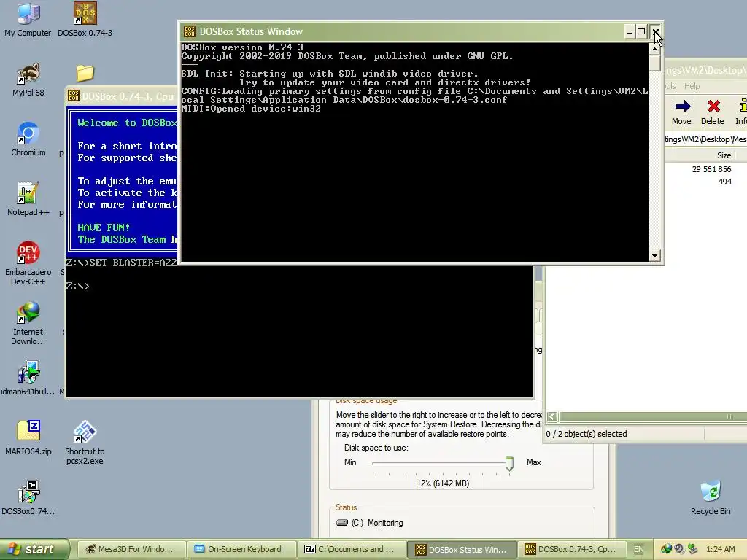Select the MARIO64.zip archive on the desktop
Viewport: 747px width, 560px height.
coord(28,437)
